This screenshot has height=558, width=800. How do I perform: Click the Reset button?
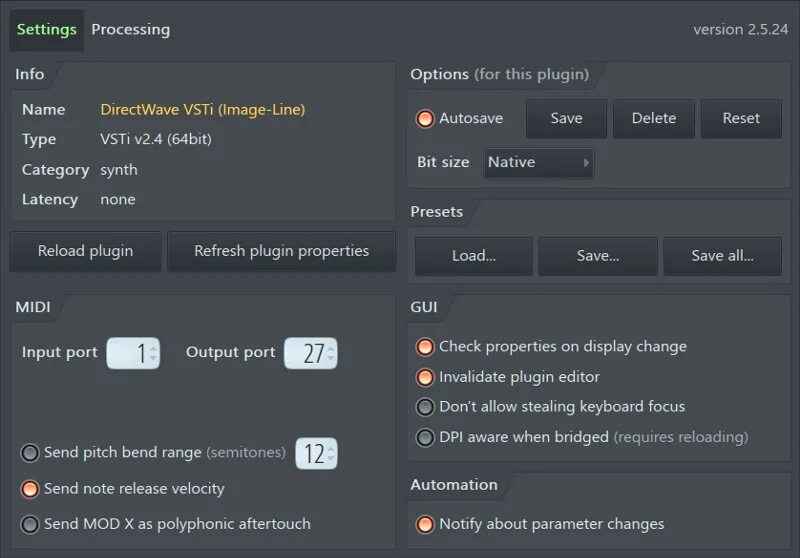point(741,118)
